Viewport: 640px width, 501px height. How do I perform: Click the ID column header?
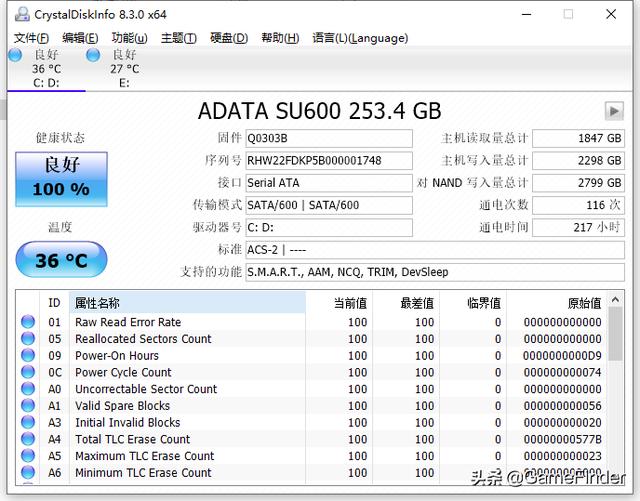coord(54,303)
